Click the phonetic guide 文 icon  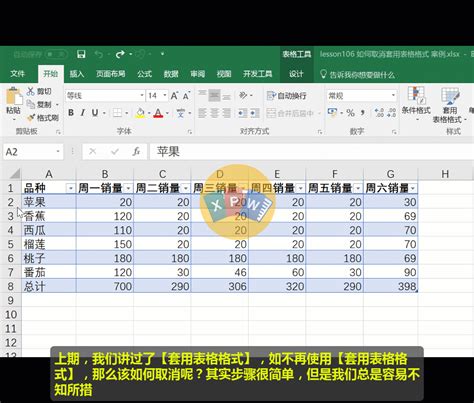click(x=180, y=113)
